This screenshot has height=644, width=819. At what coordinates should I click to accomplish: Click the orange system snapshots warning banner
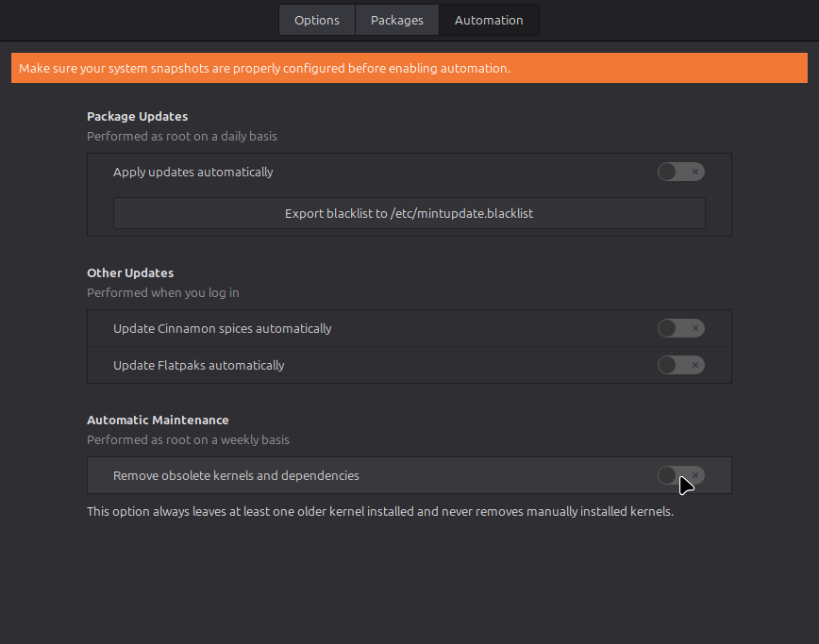409,68
